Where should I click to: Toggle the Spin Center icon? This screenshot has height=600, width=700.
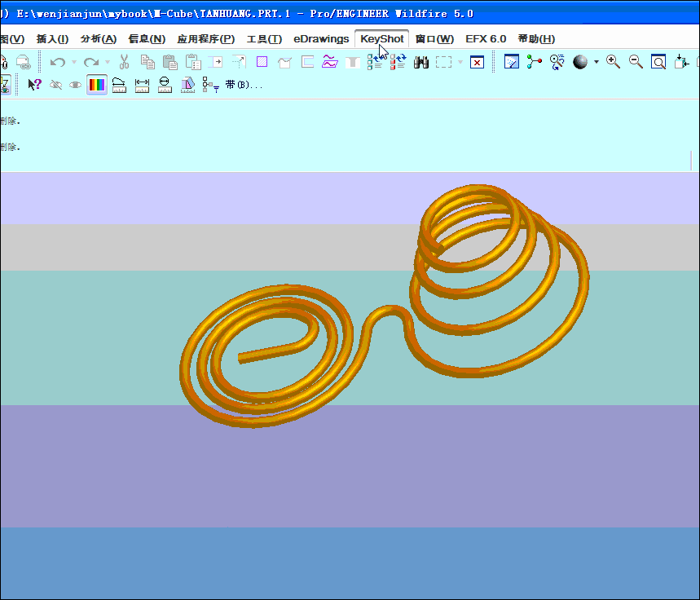534,62
